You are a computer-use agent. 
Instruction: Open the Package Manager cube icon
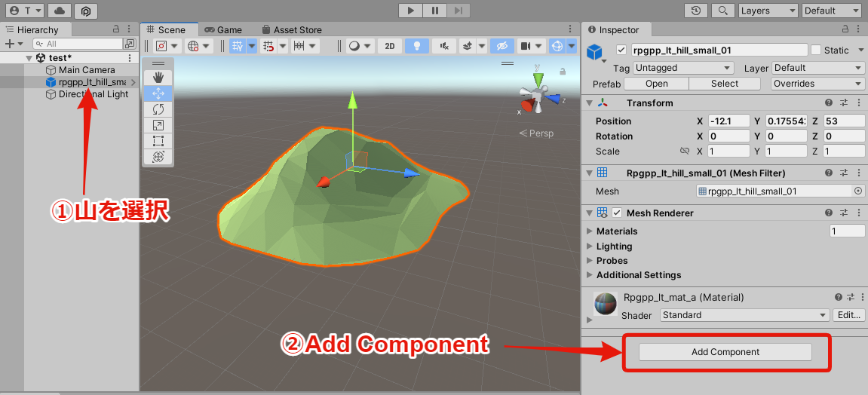(x=85, y=11)
